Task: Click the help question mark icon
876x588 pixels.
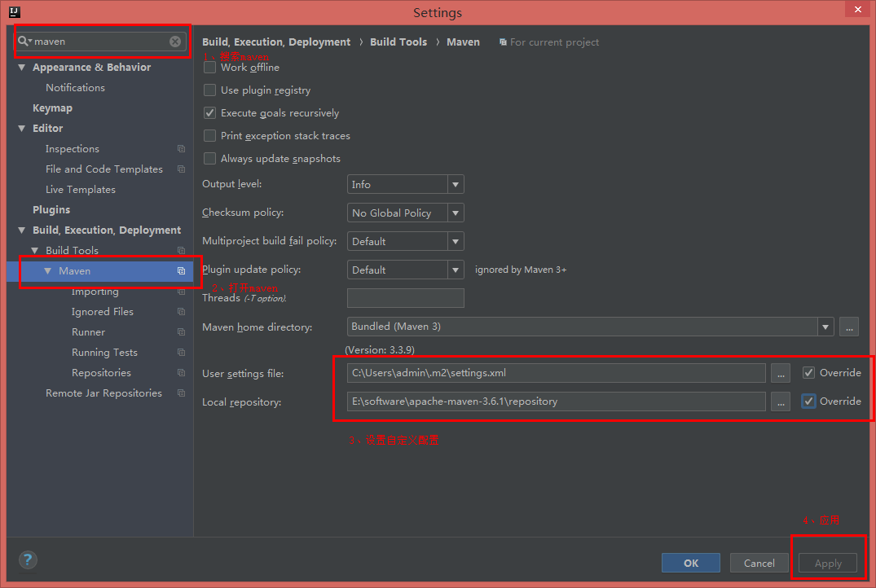Action: tap(28, 559)
